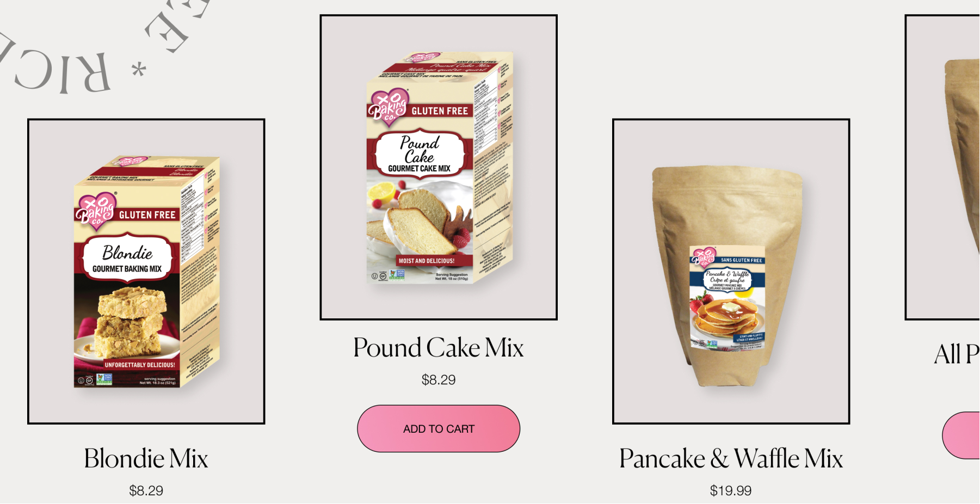Click the GLUTEN FREE banner on Pound Cake box
Screen dimensions: 980x504
[x=440, y=111]
